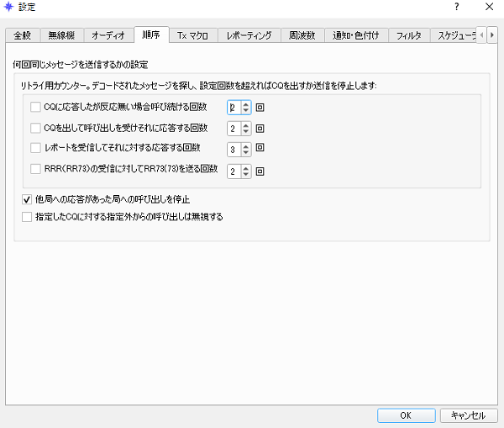Image resolution: width=504 pixels, height=428 pixels.
Task: Click the help question mark in title bar
Action: pos(456,7)
